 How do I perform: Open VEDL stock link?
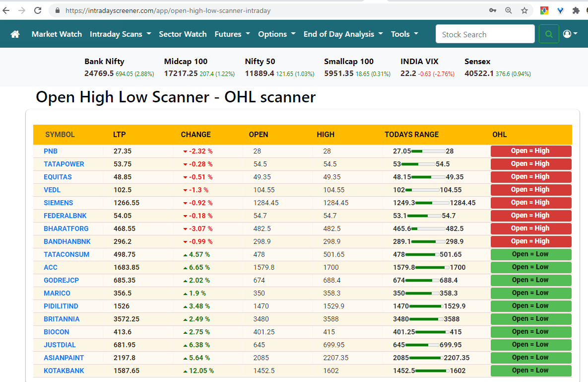(x=52, y=190)
